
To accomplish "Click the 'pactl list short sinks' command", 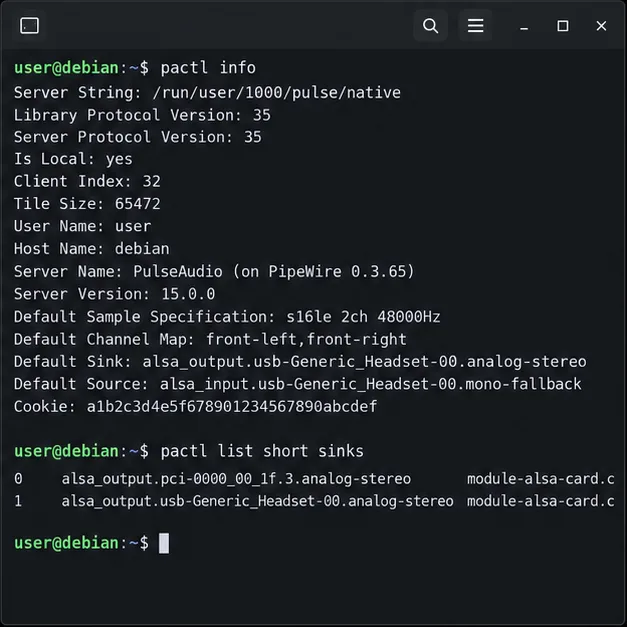I will tap(262, 451).
